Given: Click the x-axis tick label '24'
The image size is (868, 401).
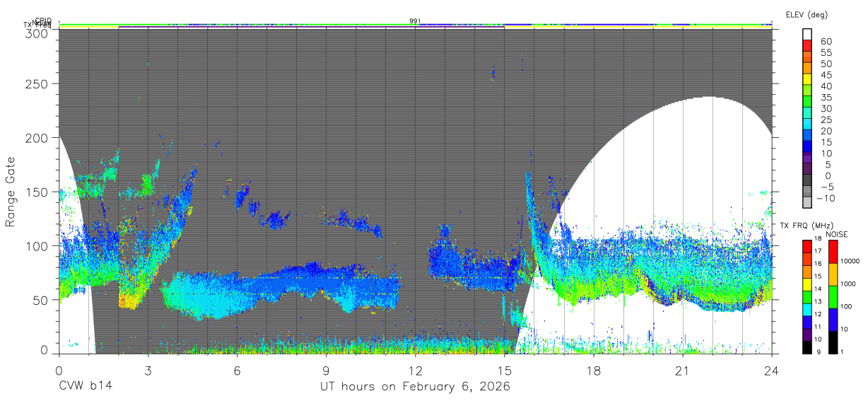Looking at the screenshot, I should [x=771, y=371].
